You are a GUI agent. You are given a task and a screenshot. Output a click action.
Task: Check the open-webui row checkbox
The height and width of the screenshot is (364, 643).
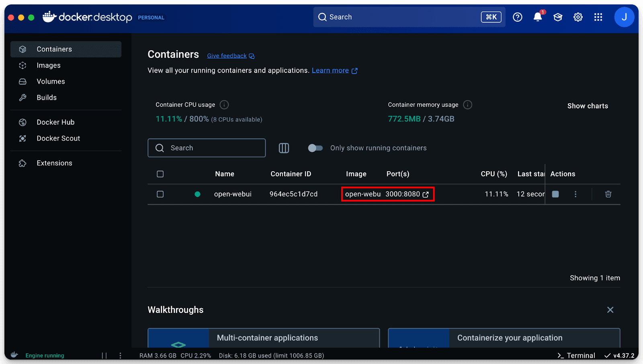[x=160, y=194]
